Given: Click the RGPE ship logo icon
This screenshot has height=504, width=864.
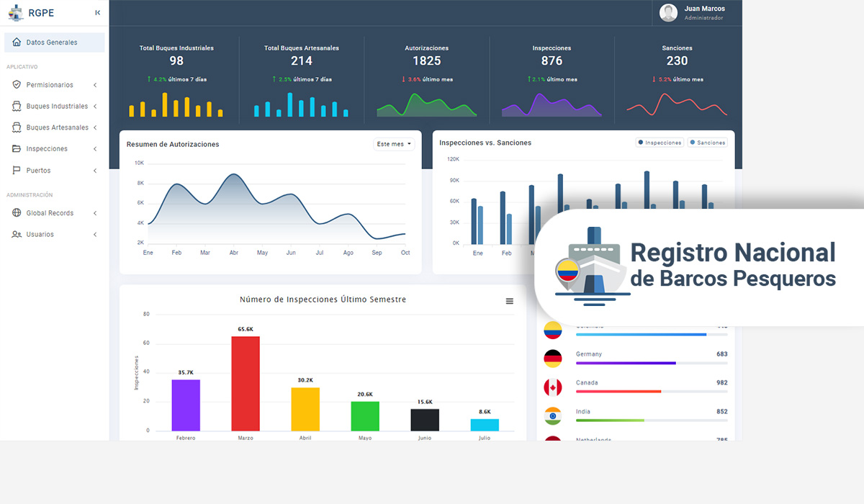Looking at the screenshot, I should click(x=16, y=12).
